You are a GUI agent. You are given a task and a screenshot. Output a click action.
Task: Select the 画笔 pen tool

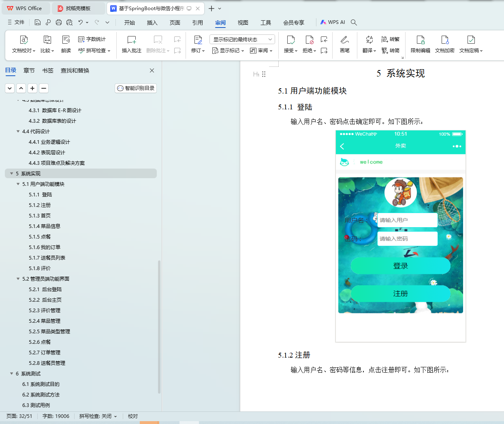345,45
